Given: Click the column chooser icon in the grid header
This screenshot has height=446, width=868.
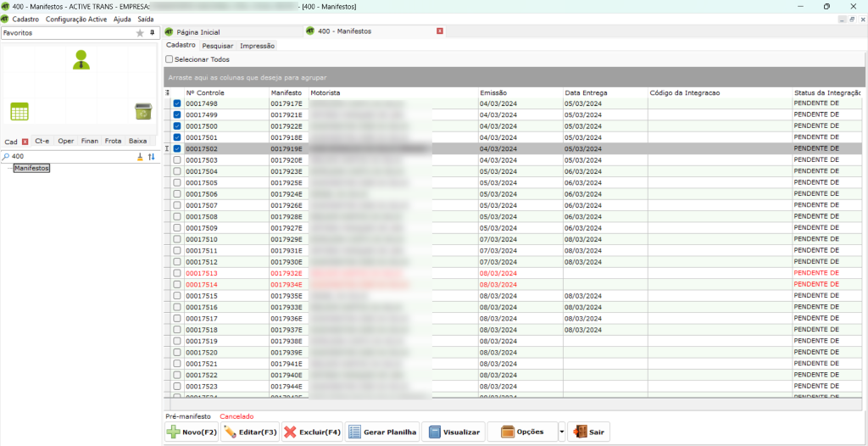Looking at the screenshot, I should 168,92.
